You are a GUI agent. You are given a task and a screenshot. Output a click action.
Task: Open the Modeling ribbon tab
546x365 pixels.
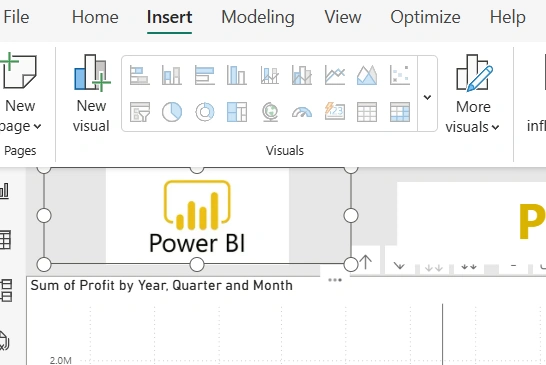[258, 17]
